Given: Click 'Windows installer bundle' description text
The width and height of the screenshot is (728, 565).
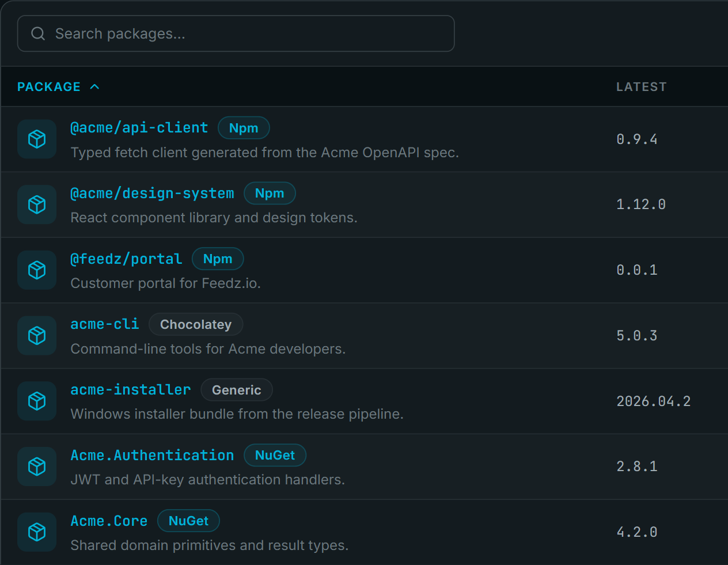Looking at the screenshot, I should tap(237, 414).
